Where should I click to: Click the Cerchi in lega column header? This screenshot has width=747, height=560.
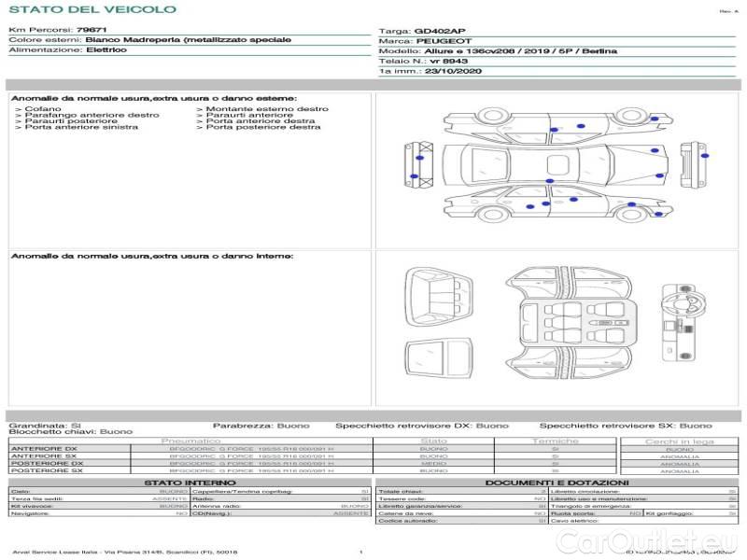pos(680,441)
